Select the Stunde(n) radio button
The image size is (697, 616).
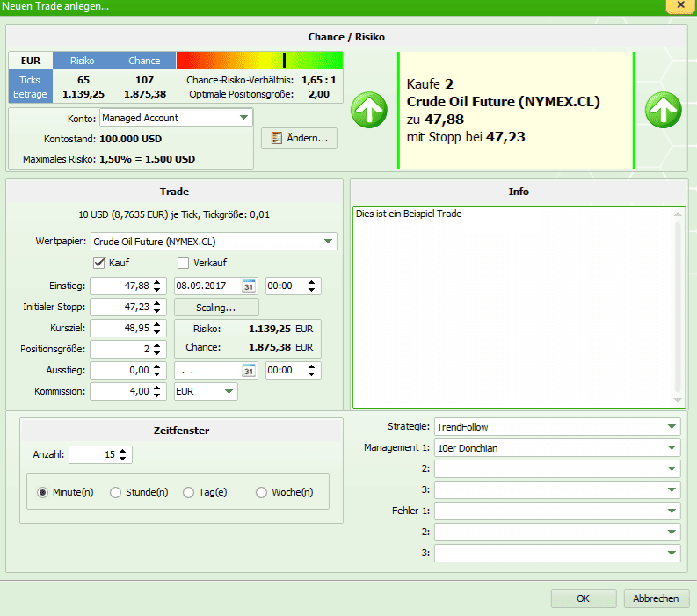coord(116,493)
